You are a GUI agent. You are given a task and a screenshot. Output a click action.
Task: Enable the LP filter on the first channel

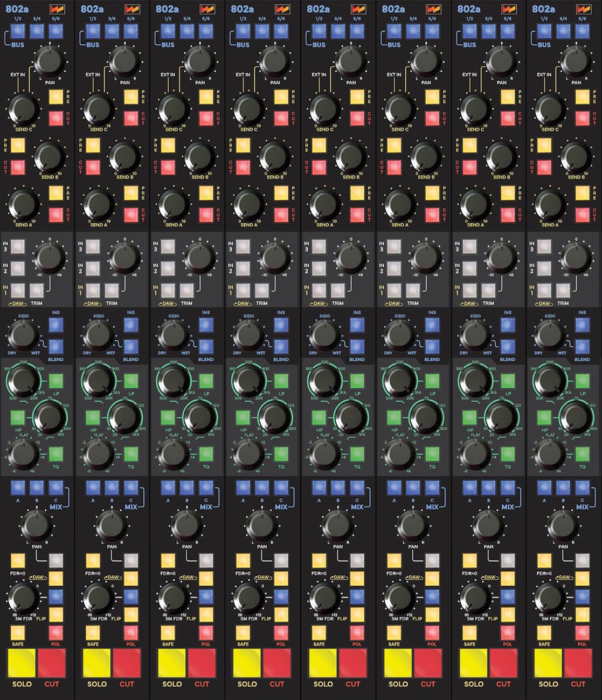tap(56, 381)
